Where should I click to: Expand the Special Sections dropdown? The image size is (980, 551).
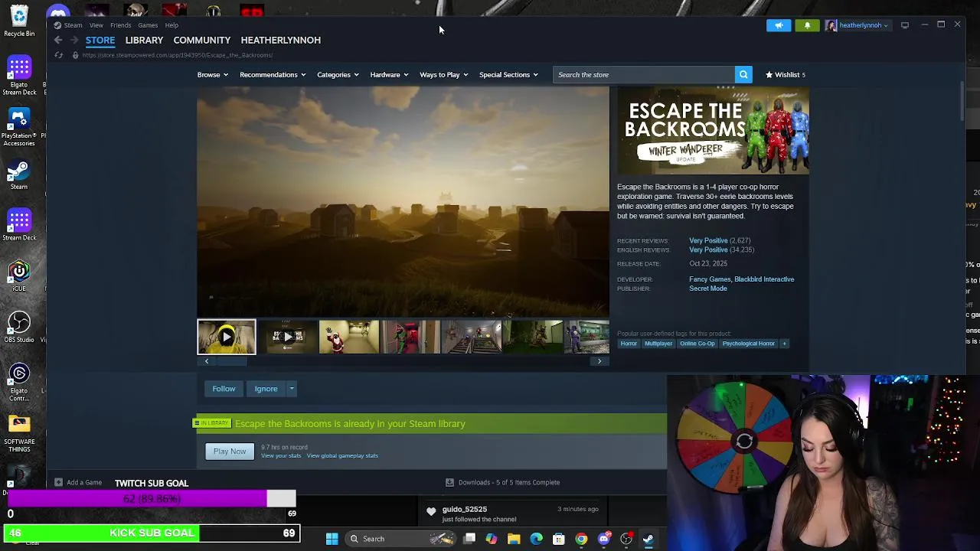(x=508, y=74)
